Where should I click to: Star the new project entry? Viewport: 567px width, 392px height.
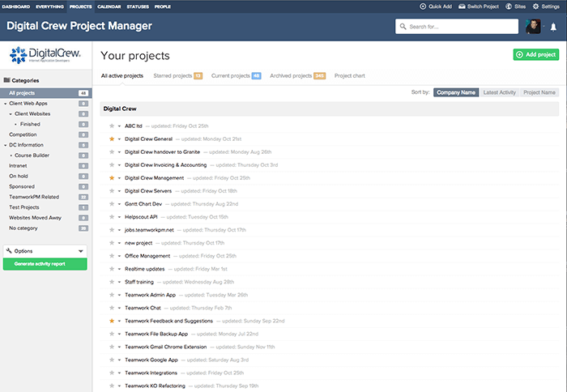pyautogui.click(x=112, y=243)
